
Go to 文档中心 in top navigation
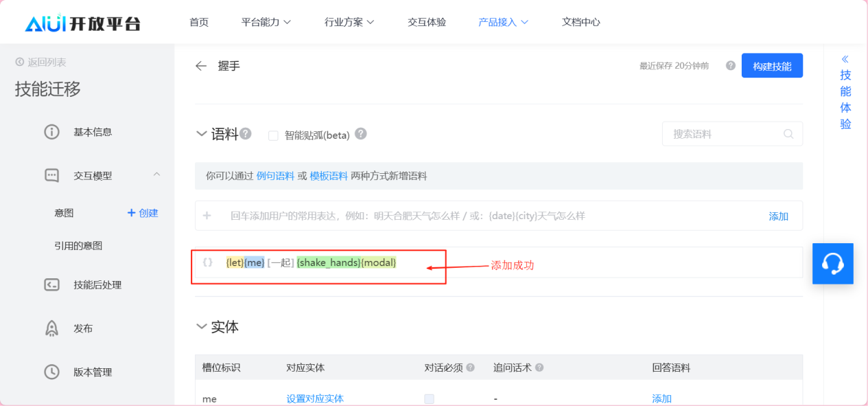[x=580, y=22]
